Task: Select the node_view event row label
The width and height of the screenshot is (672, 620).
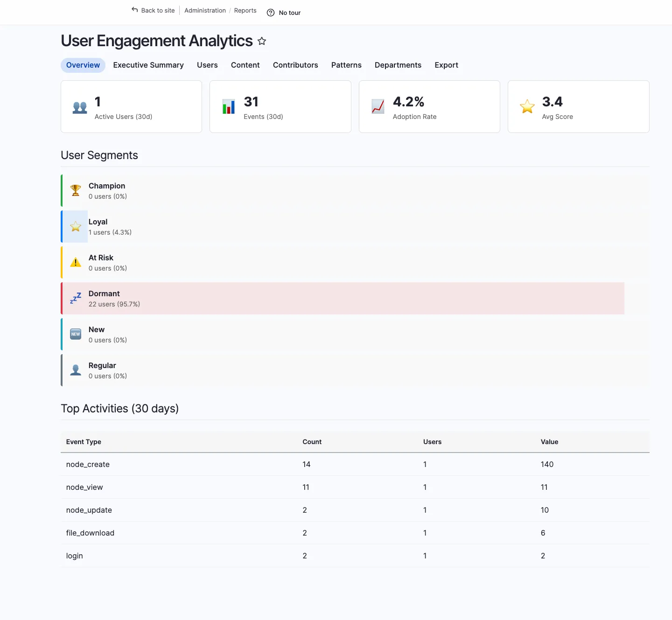Action: pos(84,487)
